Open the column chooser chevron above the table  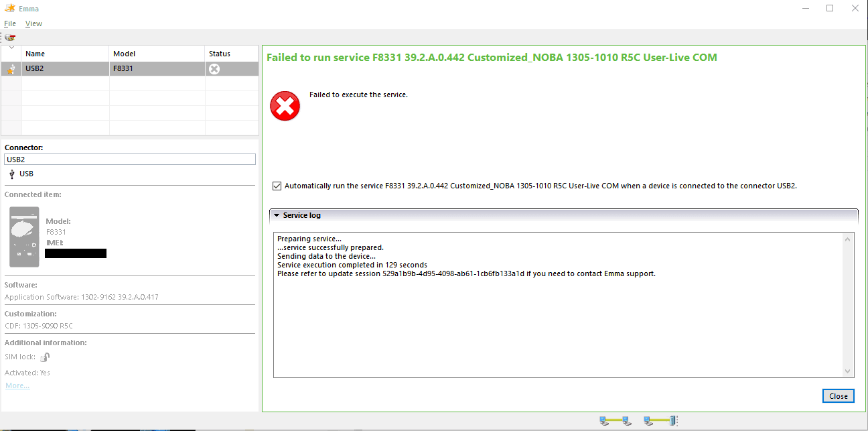[x=11, y=47]
